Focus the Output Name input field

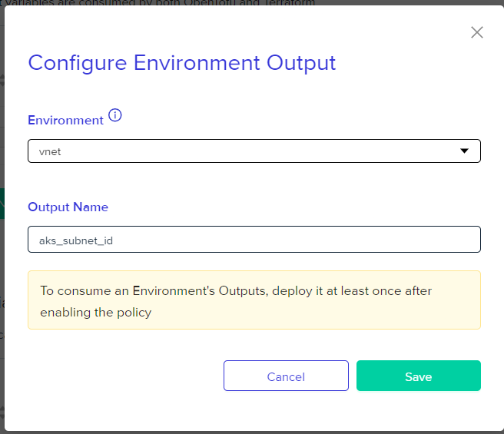[254, 239]
